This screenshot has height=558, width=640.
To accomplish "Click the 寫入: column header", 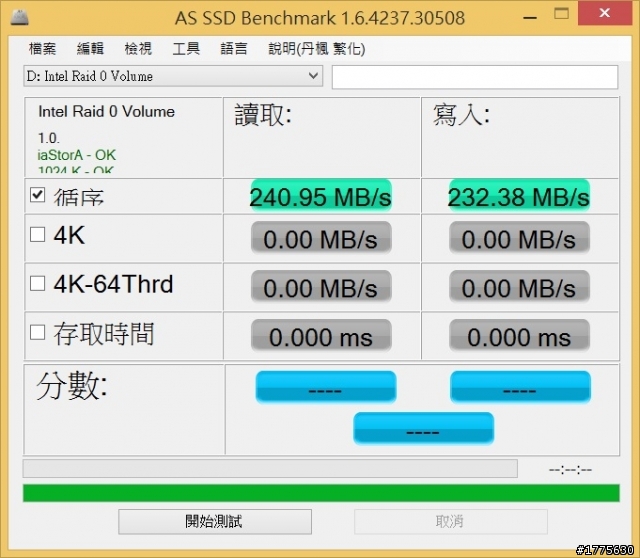I will coord(462,115).
